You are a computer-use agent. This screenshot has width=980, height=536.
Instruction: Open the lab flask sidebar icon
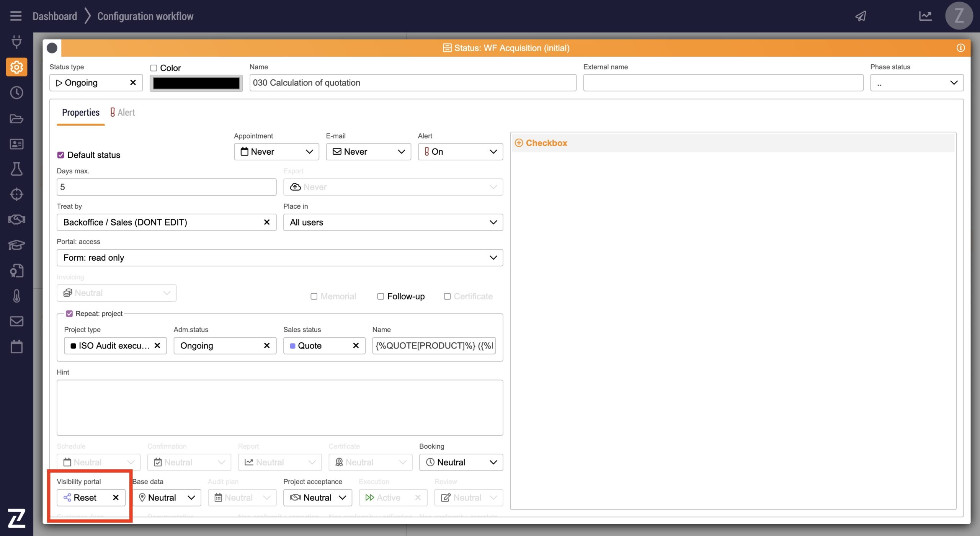coord(16,169)
